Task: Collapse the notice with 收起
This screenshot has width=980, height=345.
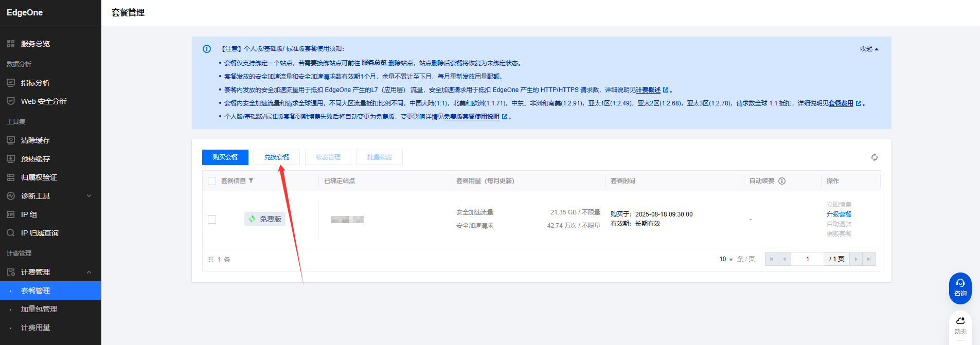Action: (x=869, y=49)
